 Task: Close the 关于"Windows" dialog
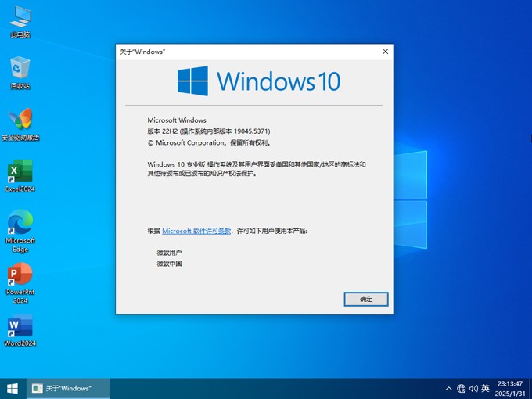(x=386, y=52)
